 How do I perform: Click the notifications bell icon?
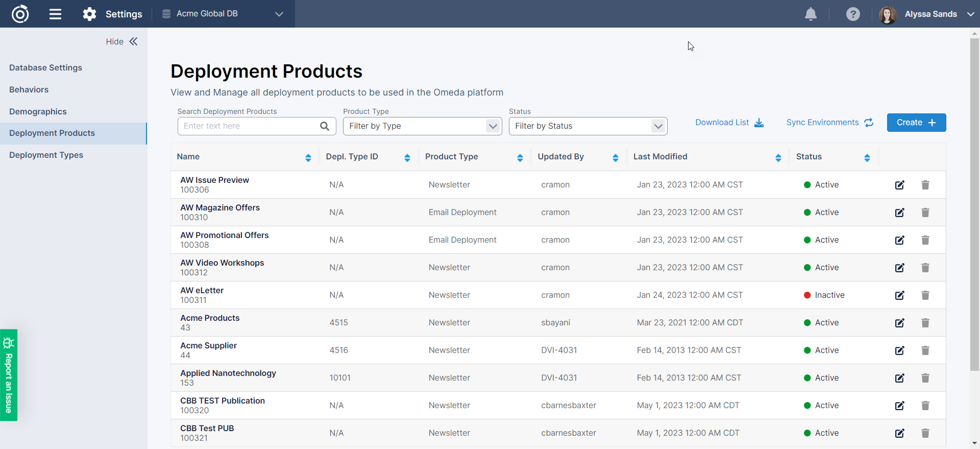811,14
